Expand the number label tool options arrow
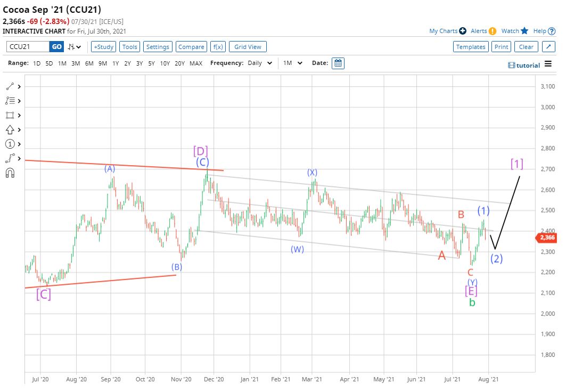566x392 pixels. (x=19, y=144)
